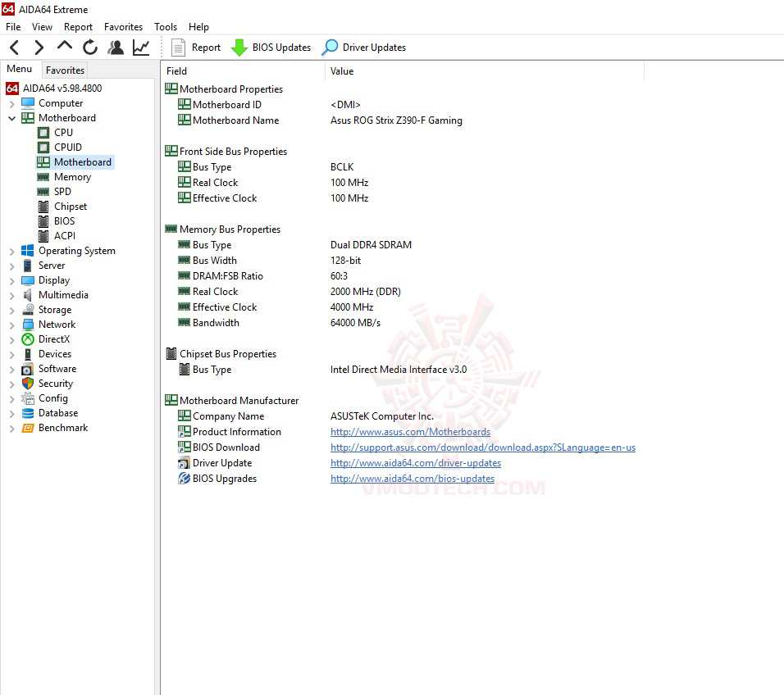Click the Database cylinder icon

tap(28, 413)
